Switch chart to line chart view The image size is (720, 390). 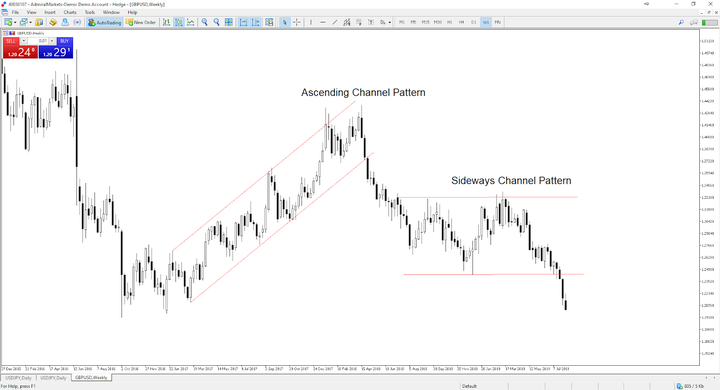pos(191,22)
